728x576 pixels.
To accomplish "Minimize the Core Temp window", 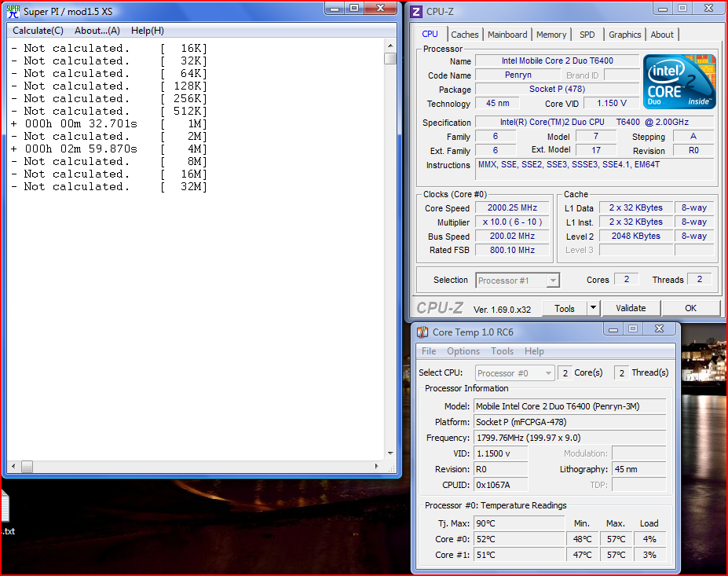I will coord(613,329).
